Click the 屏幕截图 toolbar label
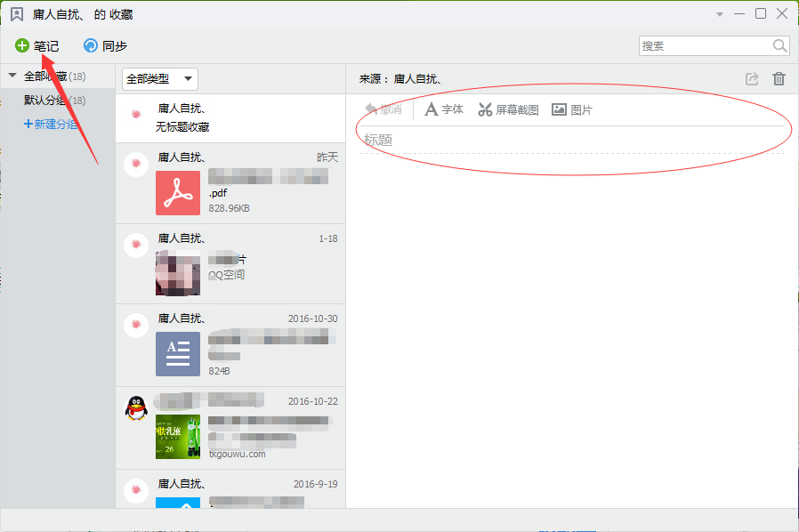This screenshot has width=799, height=532. click(x=517, y=110)
